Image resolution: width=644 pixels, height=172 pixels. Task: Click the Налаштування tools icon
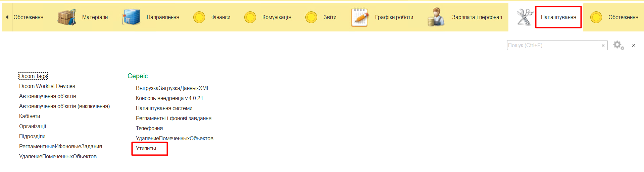click(x=525, y=17)
